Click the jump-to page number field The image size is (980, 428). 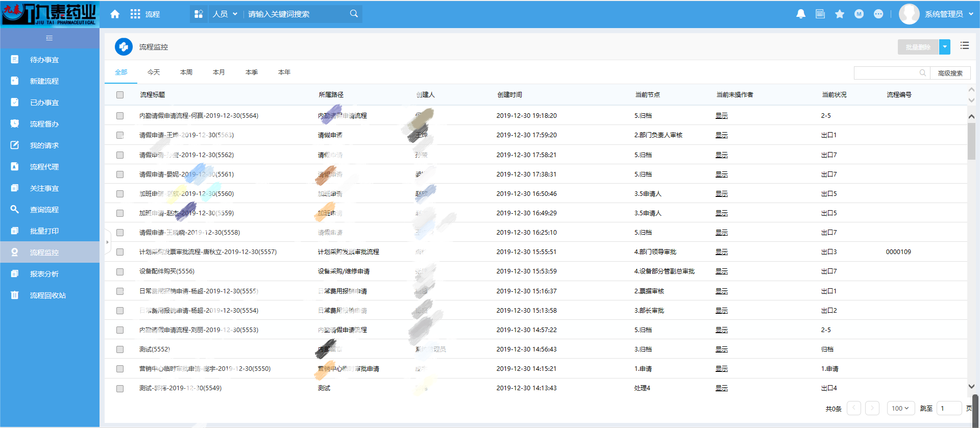click(x=949, y=409)
